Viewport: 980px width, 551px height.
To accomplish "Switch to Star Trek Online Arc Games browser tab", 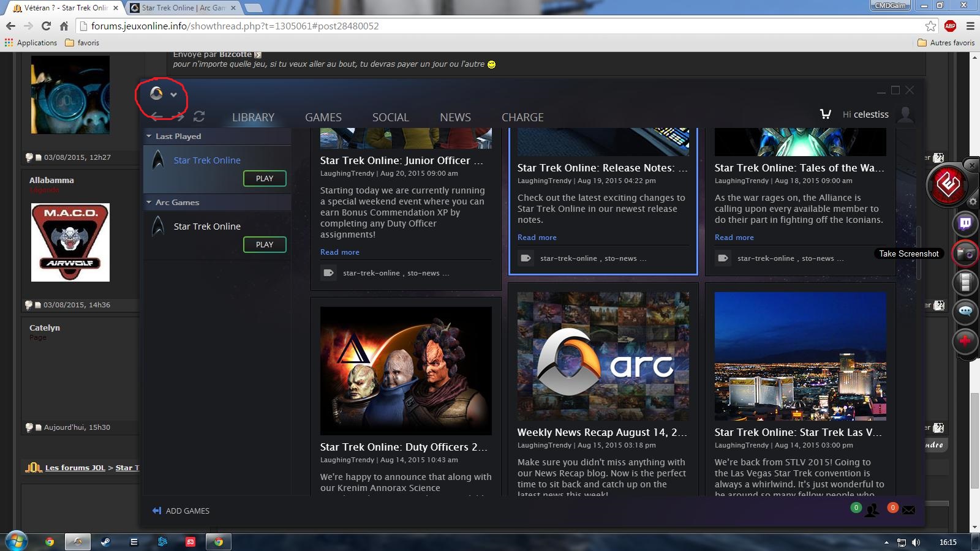I will pos(183,8).
